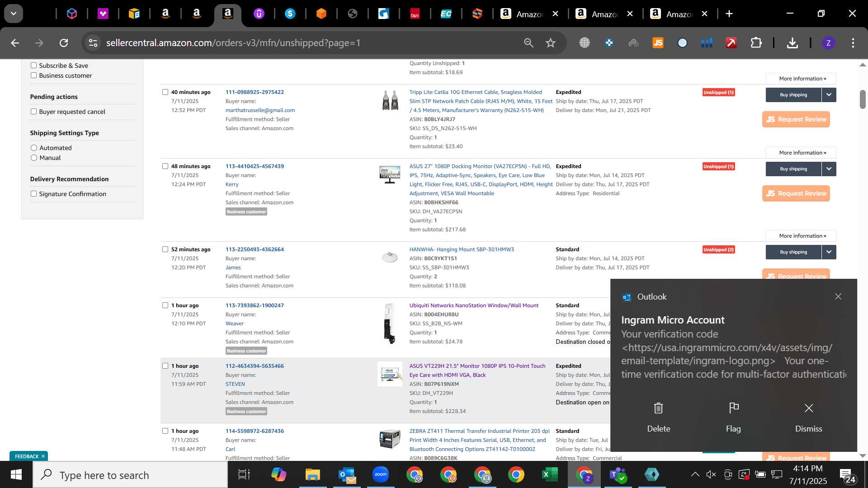The image size is (868, 488).
Task: Open the tab search dropdown chevron
Action: (x=14, y=14)
